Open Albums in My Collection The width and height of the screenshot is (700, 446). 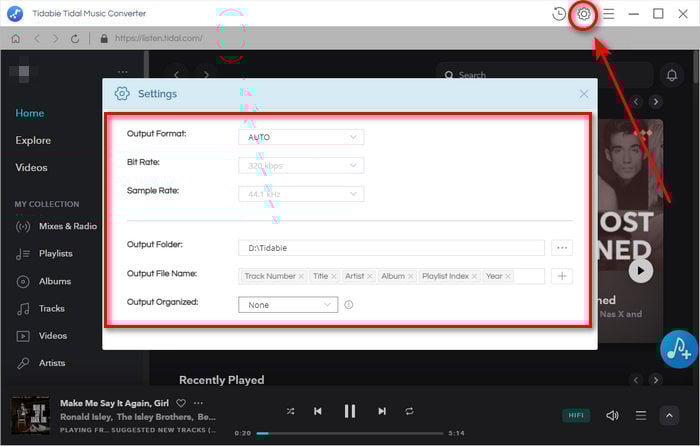[44, 281]
